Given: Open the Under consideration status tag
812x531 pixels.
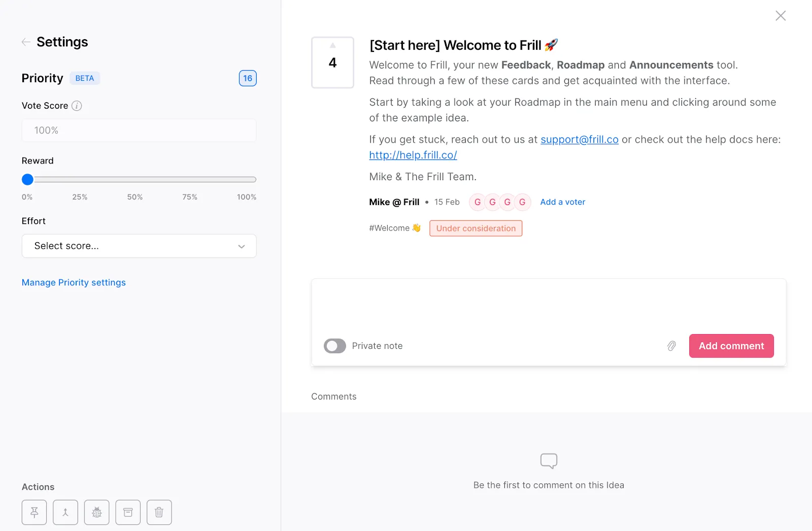Looking at the screenshot, I should pyautogui.click(x=476, y=228).
